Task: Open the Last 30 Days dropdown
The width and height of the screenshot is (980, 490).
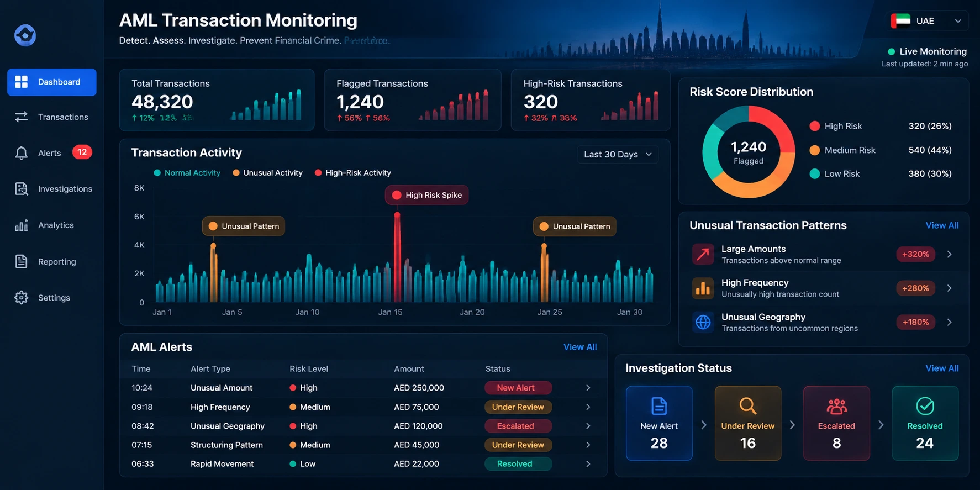Action: [618, 155]
